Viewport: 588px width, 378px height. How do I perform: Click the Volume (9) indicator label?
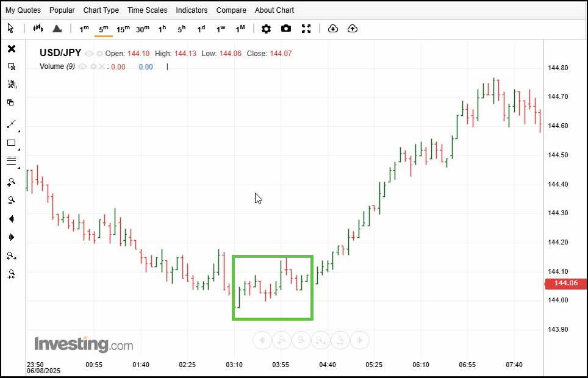pyautogui.click(x=57, y=66)
